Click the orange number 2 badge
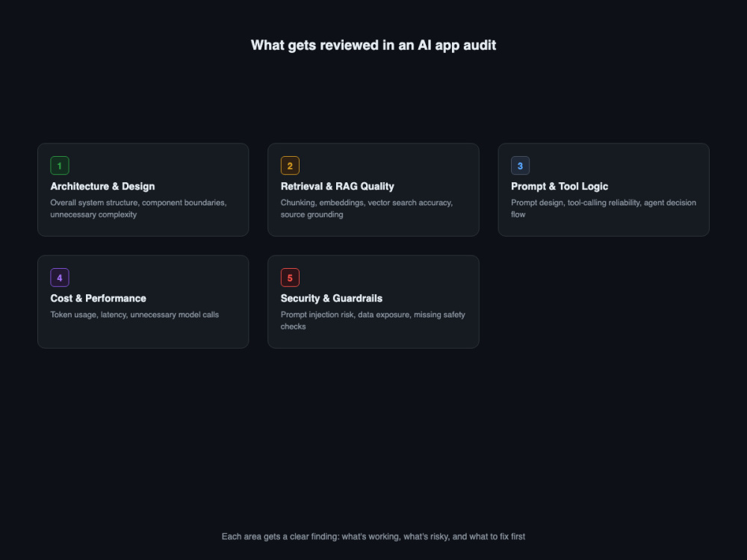This screenshot has height=560, width=747. (x=290, y=166)
